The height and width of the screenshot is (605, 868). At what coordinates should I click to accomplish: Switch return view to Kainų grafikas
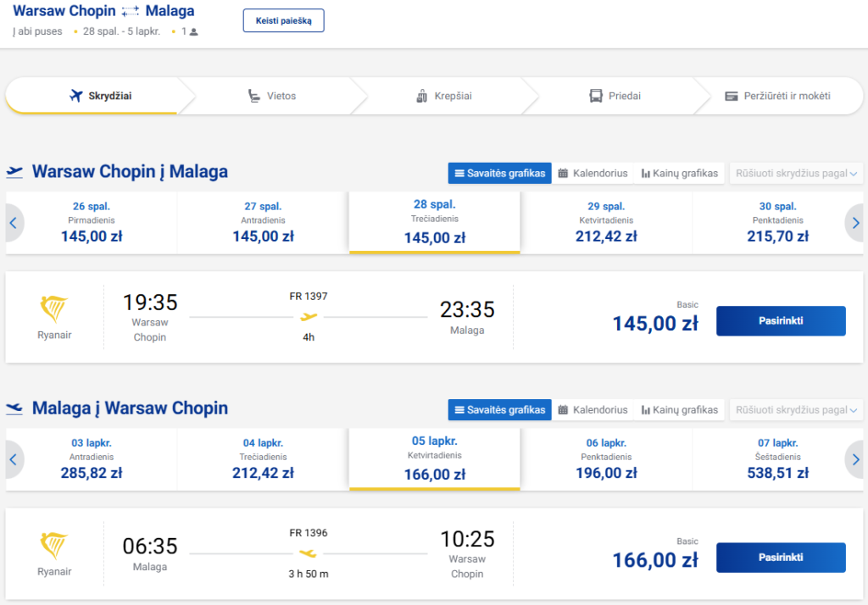coord(680,409)
